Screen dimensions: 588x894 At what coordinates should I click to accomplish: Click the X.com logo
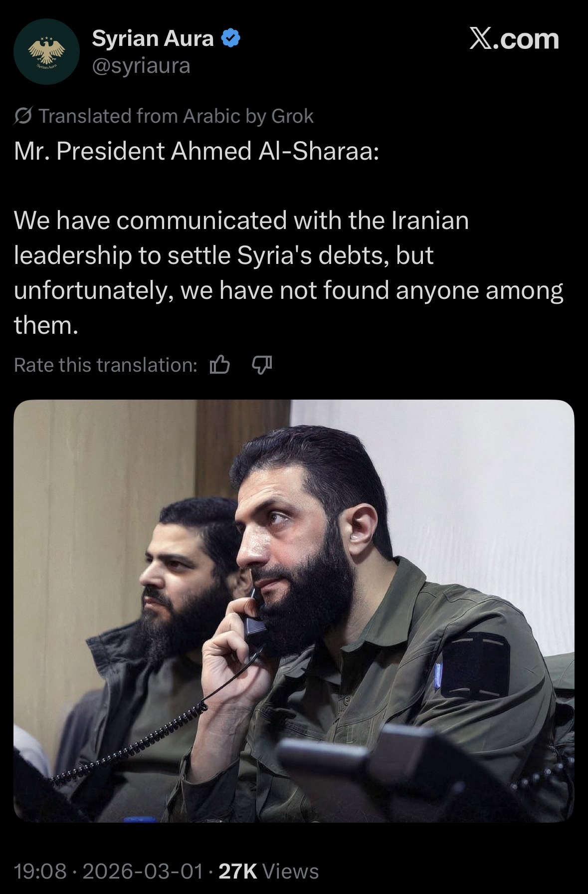point(514,39)
